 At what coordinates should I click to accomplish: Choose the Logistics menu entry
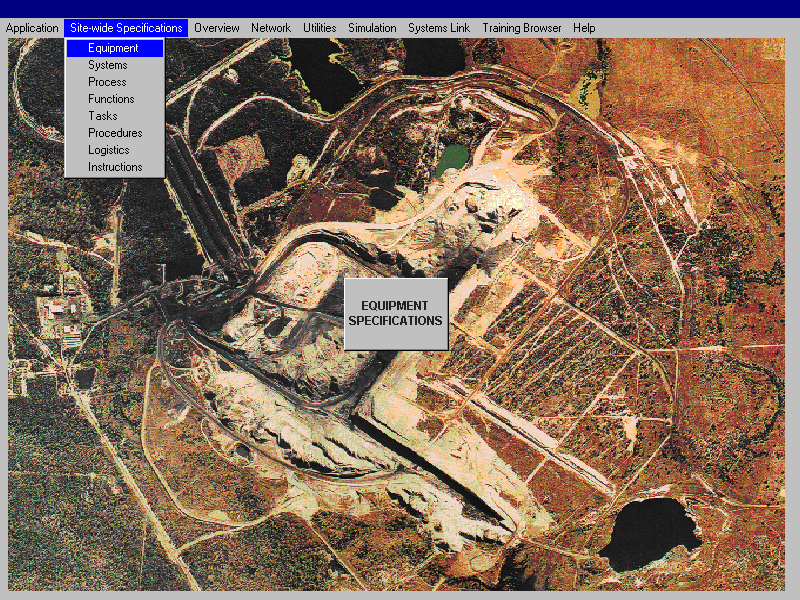click(x=115, y=150)
